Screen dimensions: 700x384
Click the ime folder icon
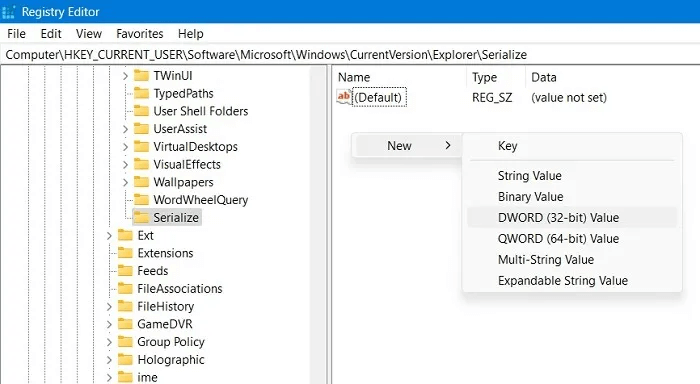coord(125,377)
